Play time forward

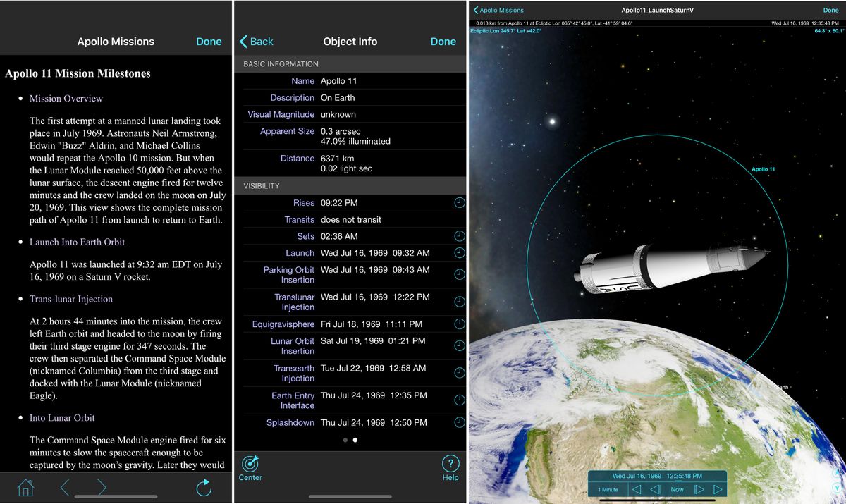coord(718,489)
